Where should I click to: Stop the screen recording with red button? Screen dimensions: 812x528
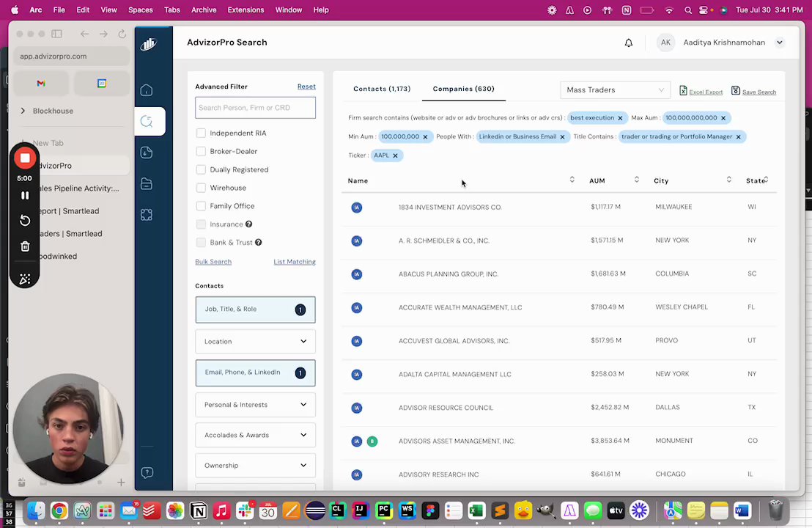tap(24, 158)
